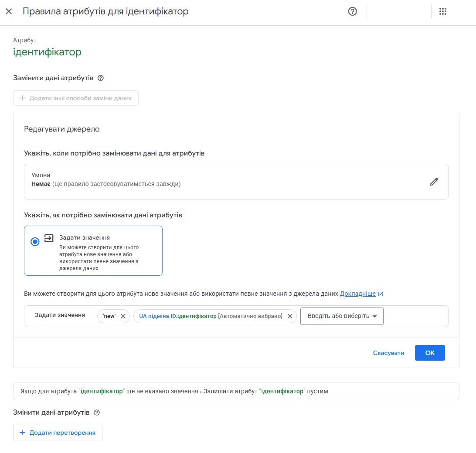Open the help question mark icon
The height and width of the screenshot is (453, 476).
pos(353,12)
